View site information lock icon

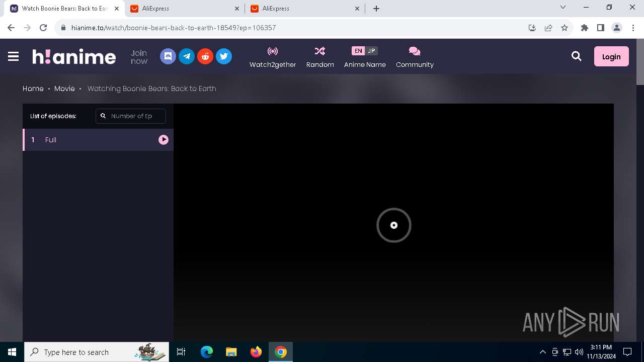(x=63, y=28)
